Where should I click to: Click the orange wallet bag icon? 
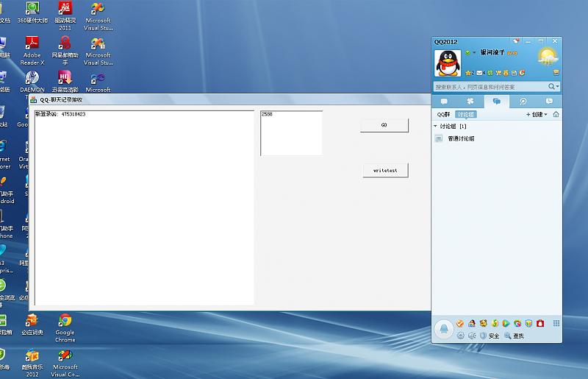pyautogui.click(x=506, y=73)
